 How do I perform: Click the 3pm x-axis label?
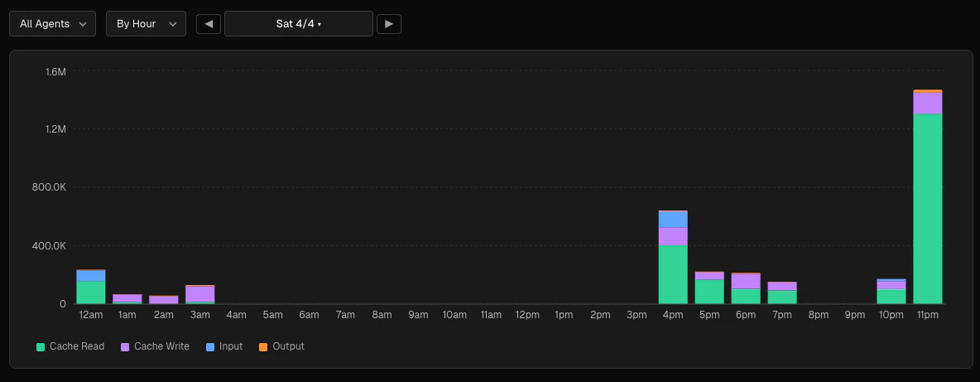637,315
